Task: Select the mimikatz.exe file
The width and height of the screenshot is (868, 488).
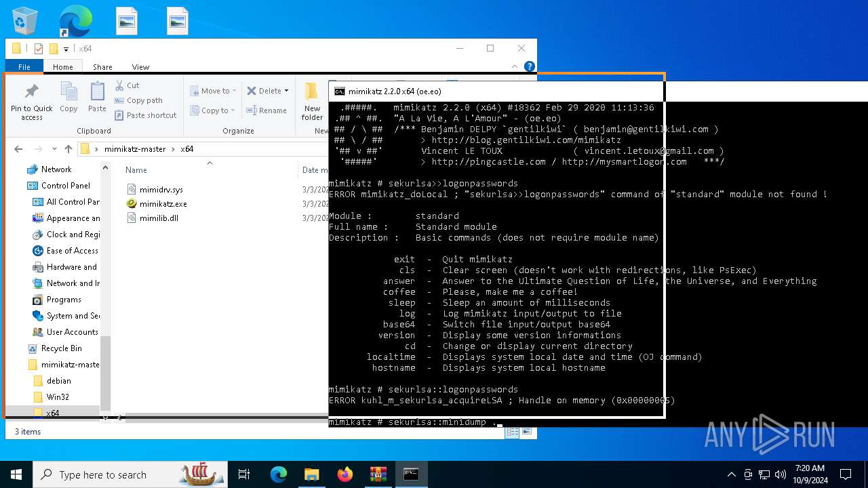Action: click(x=163, y=204)
